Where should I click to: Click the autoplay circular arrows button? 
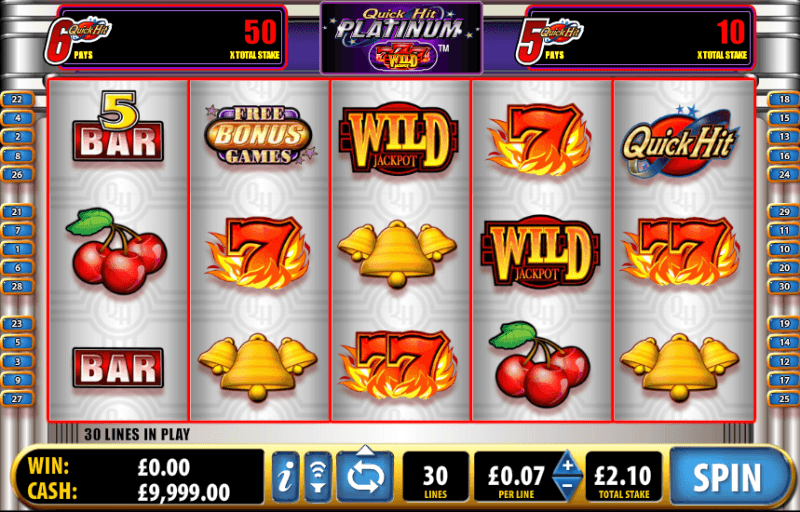[x=365, y=478]
